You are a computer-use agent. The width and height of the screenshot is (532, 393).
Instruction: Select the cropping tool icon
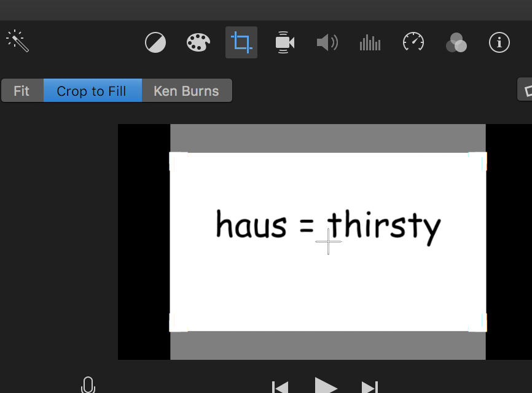241,42
